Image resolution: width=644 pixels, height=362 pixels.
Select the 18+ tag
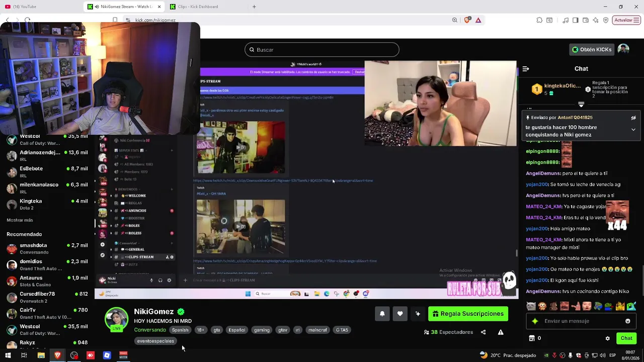[x=200, y=330]
